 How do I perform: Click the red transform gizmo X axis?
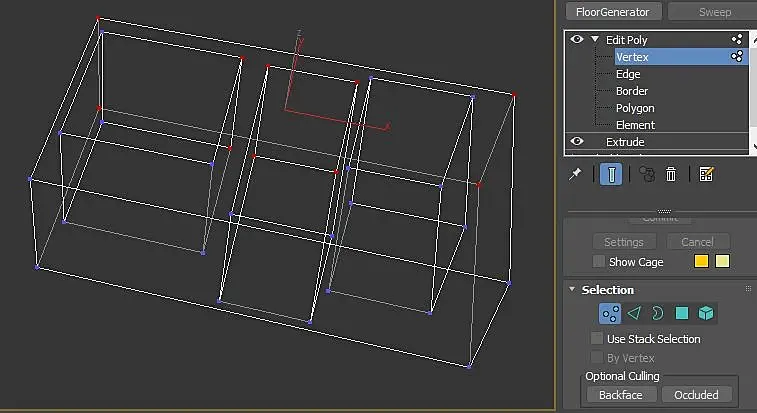point(338,119)
